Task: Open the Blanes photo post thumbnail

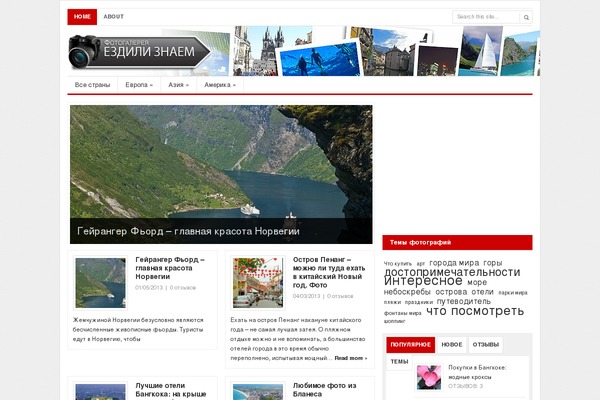Action: [258, 391]
